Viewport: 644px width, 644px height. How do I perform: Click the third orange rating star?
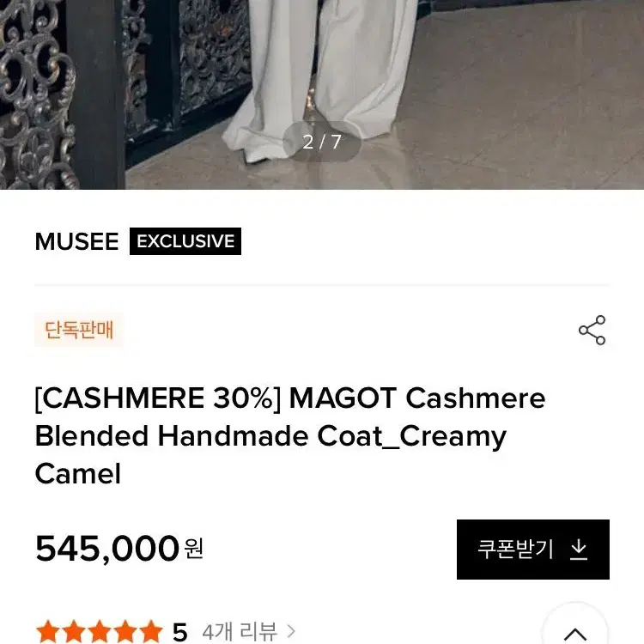coord(100,631)
